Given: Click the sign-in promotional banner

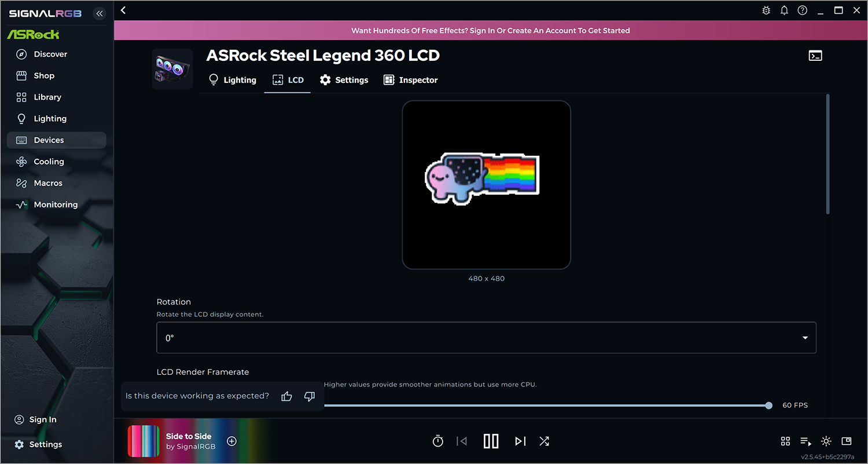Looking at the screenshot, I should tap(491, 31).
